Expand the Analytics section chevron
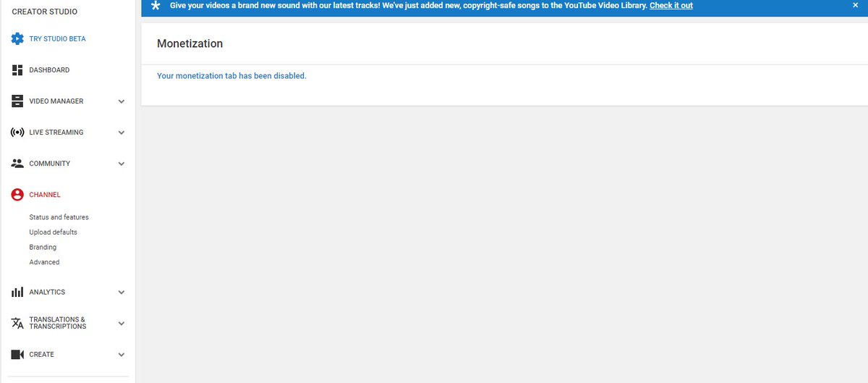The width and height of the screenshot is (868, 383). click(122, 292)
